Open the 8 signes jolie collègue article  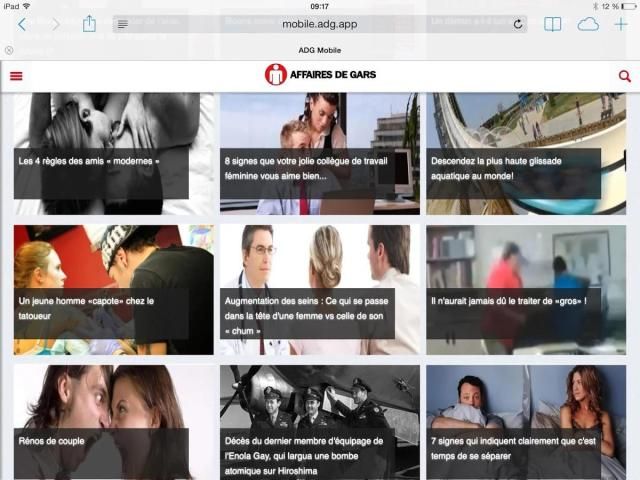click(320, 153)
